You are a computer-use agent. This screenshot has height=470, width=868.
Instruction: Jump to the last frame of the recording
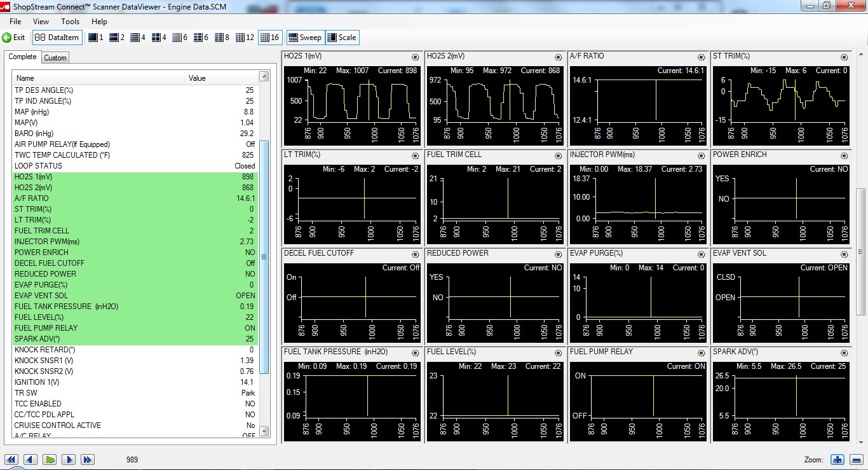88,459
